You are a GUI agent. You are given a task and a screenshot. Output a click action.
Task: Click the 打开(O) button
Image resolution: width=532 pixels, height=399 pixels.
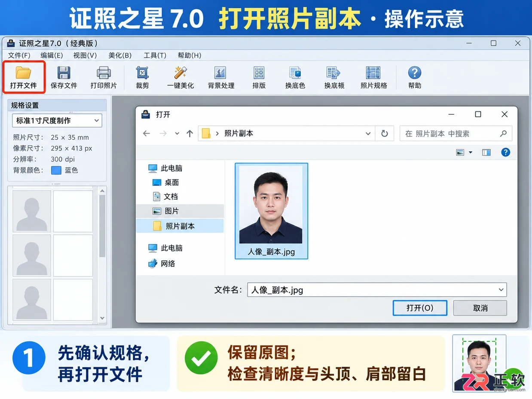point(420,308)
